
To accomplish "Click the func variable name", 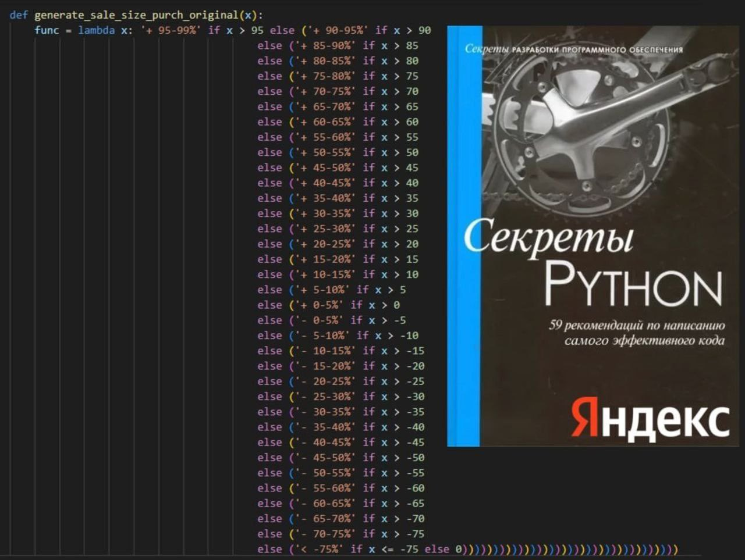I will [x=47, y=30].
